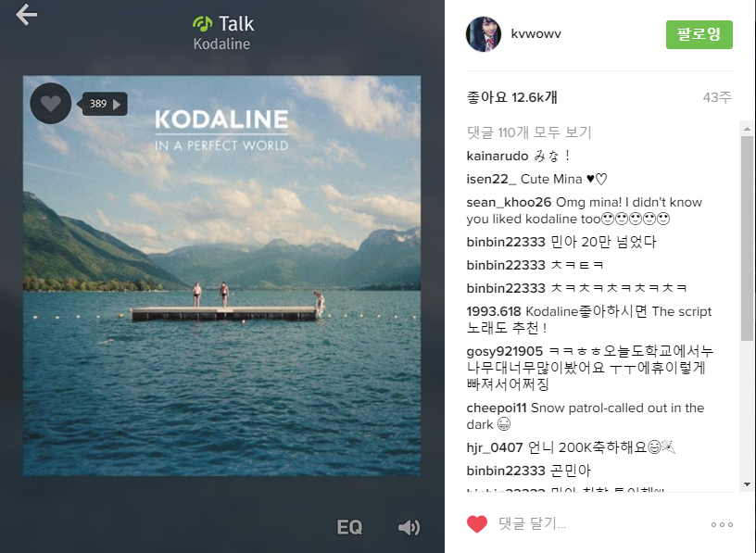Click scrollbar down arrow in comments
This screenshot has width=756, height=553.
tap(747, 484)
